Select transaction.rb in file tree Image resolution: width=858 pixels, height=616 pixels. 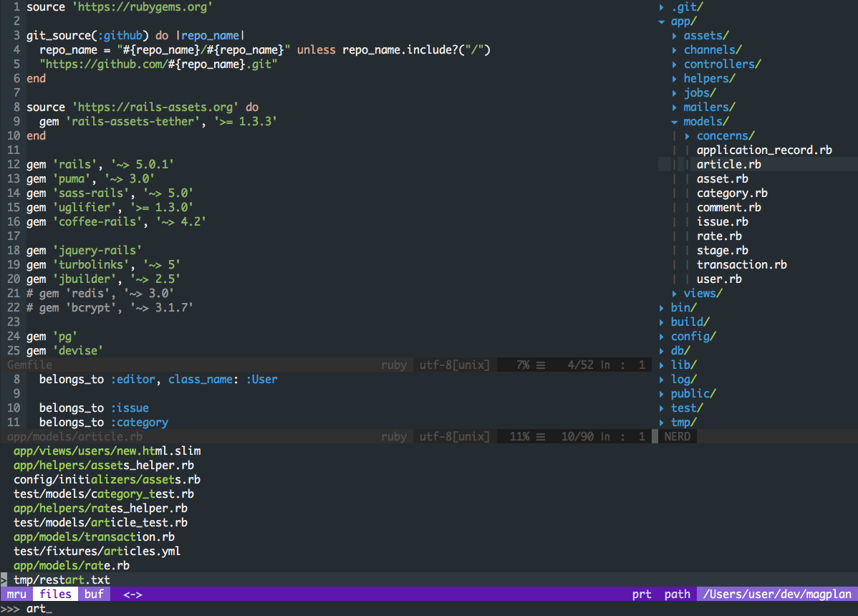[x=741, y=265]
